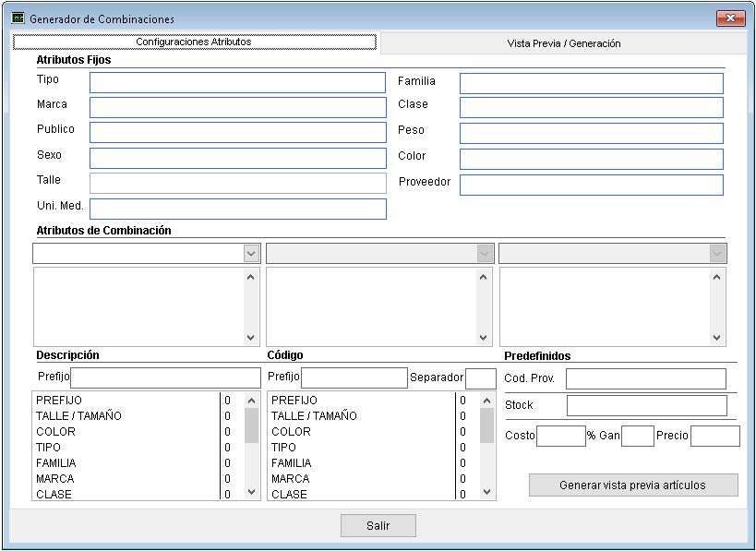Click the Uni. Med. field
Viewport: 756px width, 551px height.
click(x=237, y=209)
